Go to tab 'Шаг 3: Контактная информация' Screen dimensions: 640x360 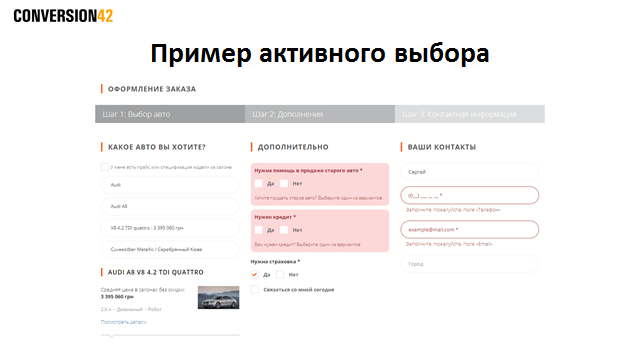click(469, 114)
